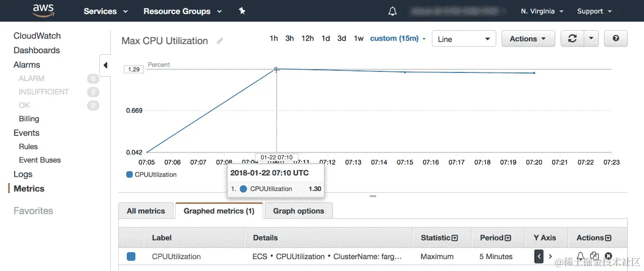Open help question mark icon
The height and width of the screenshot is (271, 644).
click(616, 39)
